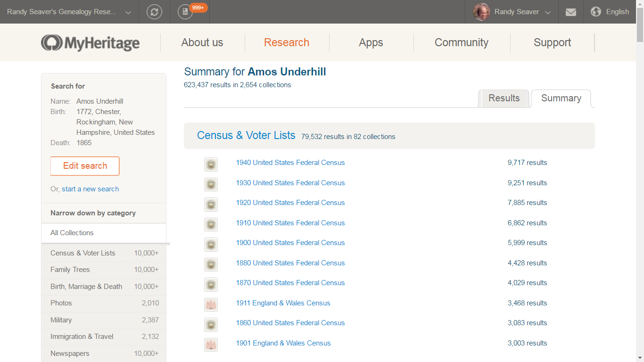Viewport: 644px width, 362px height.
Task: Open the Apps menu in the navigation bar
Action: pyautogui.click(x=371, y=42)
